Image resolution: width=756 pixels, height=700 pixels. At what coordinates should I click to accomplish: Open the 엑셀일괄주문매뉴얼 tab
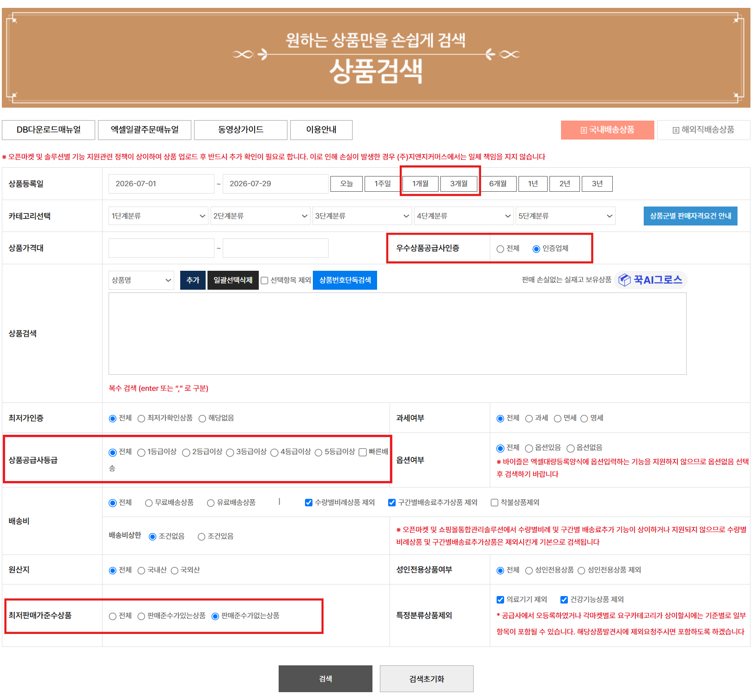(x=145, y=130)
